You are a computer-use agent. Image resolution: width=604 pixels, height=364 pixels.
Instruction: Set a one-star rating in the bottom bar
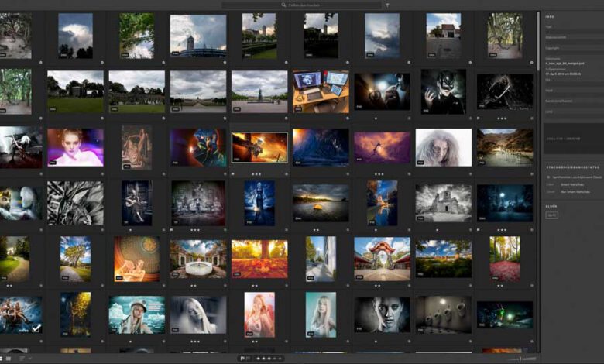(x=259, y=359)
